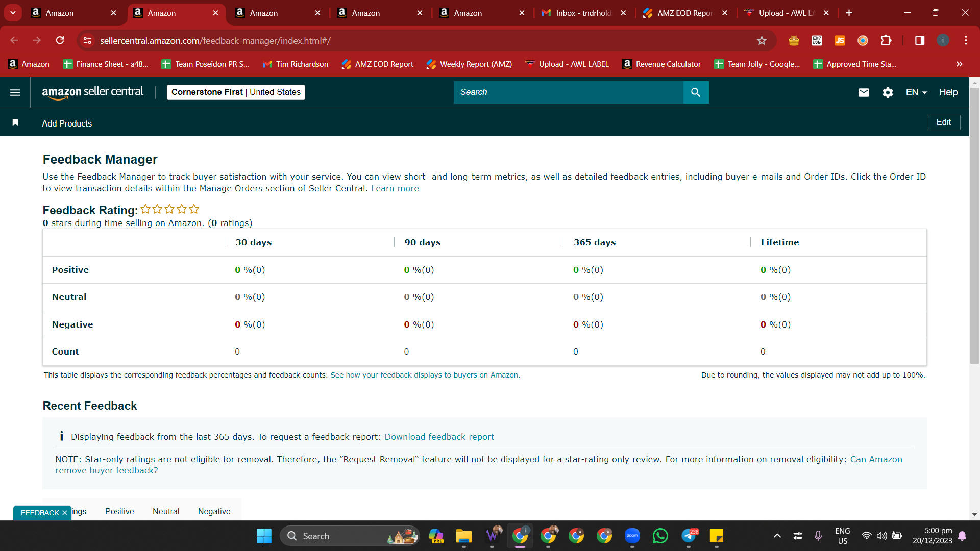This screenshot has height=551, width=980.
Task: Open the Chrome profile avatar
Action: coord(943,40)
